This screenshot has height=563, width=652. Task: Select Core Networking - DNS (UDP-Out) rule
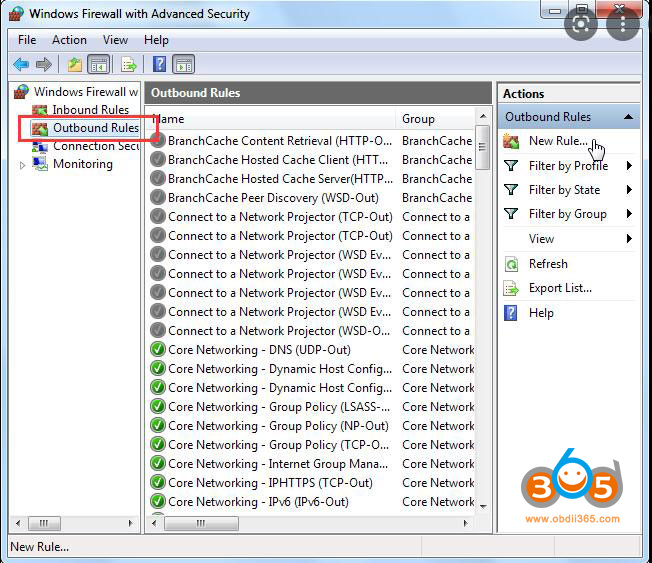coord(259,350)
